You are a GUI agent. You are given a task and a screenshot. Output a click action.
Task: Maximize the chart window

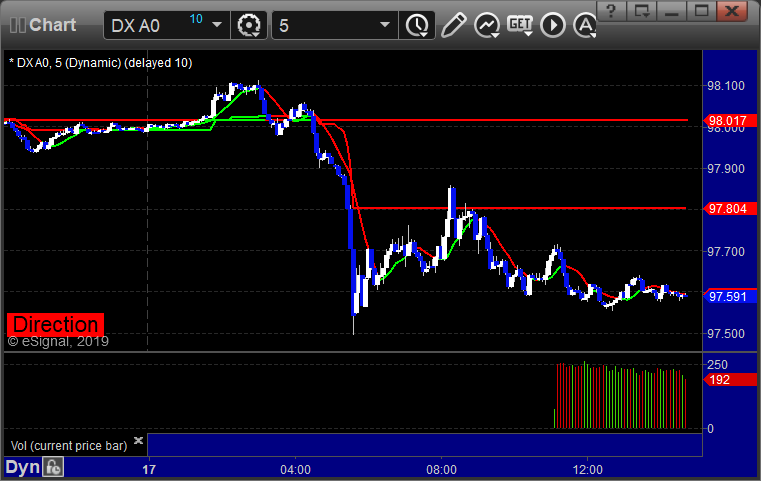tap(701, 11)
